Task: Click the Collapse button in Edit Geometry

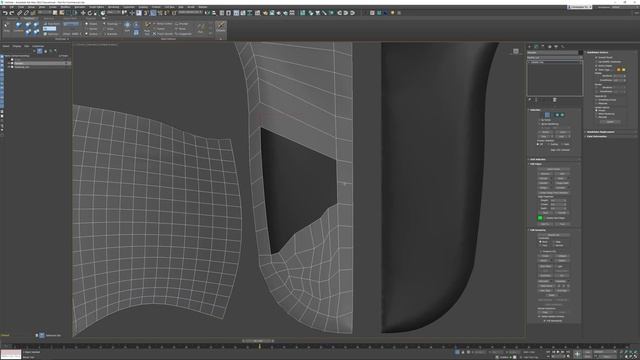Action: tap(562, 256)
